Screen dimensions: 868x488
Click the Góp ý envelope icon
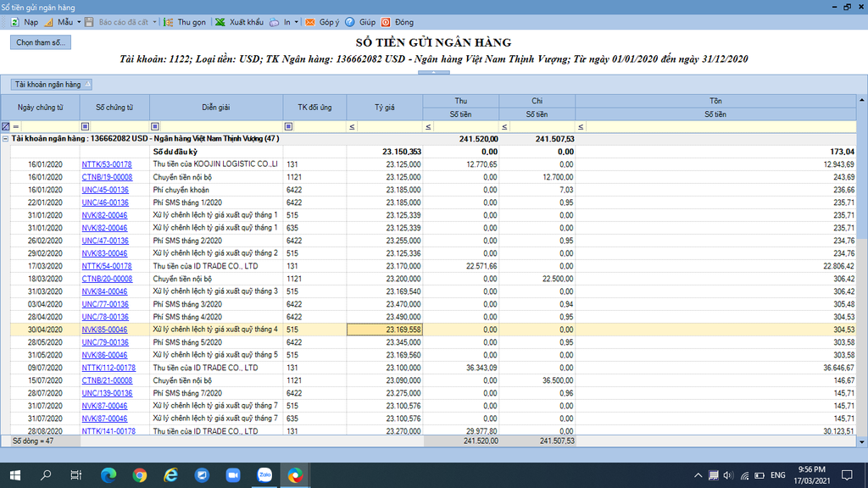[310, 22]
